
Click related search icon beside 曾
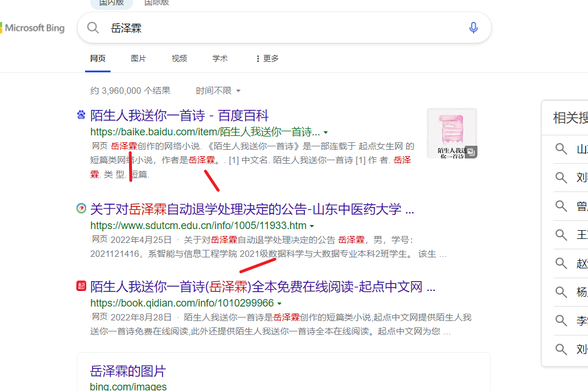click(x=561, y=206)
